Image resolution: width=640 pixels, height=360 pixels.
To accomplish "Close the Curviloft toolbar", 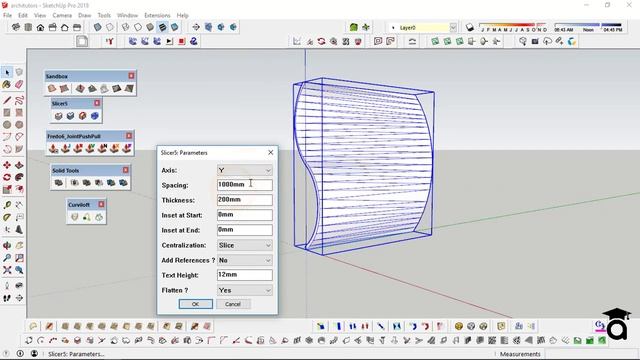I will click(101, 204).
